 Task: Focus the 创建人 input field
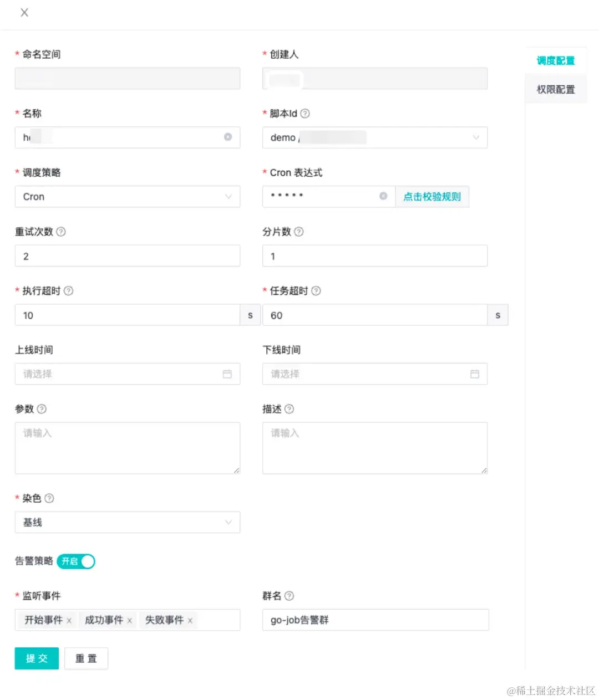coord(375,79)
